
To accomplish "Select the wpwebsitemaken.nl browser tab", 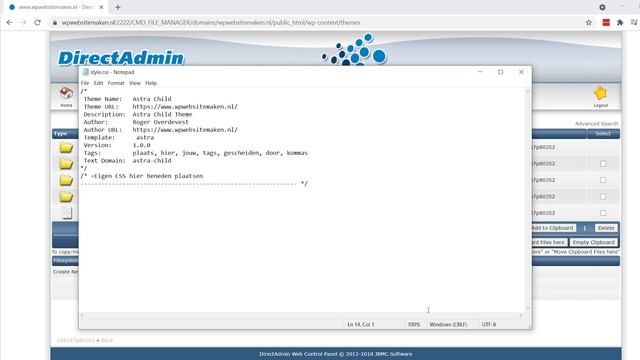I will (55, 7).
